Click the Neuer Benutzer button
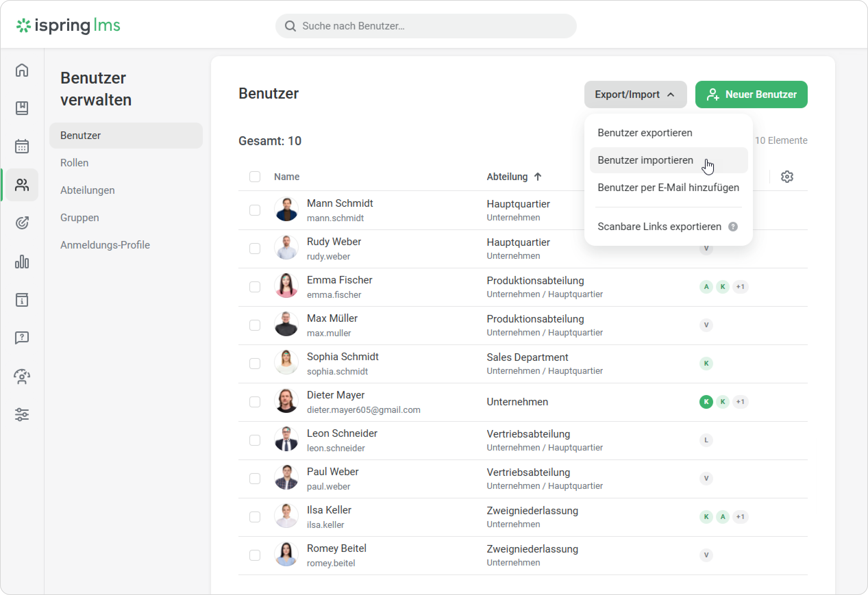 pyautogui.click(x=751, y=94)
